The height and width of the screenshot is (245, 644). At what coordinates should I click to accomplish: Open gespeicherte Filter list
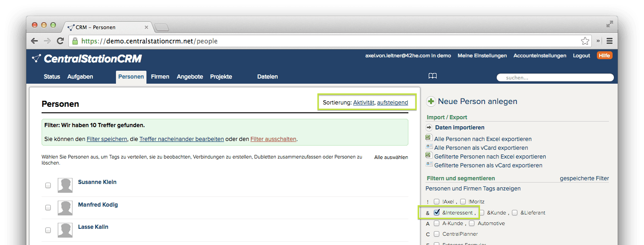pos(584,178)
